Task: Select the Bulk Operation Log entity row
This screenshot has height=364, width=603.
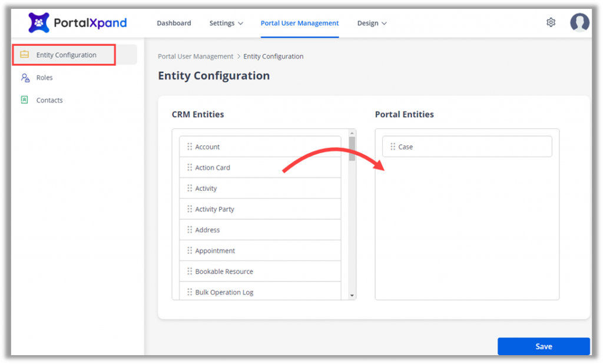Action: click(x=260, y=291)
